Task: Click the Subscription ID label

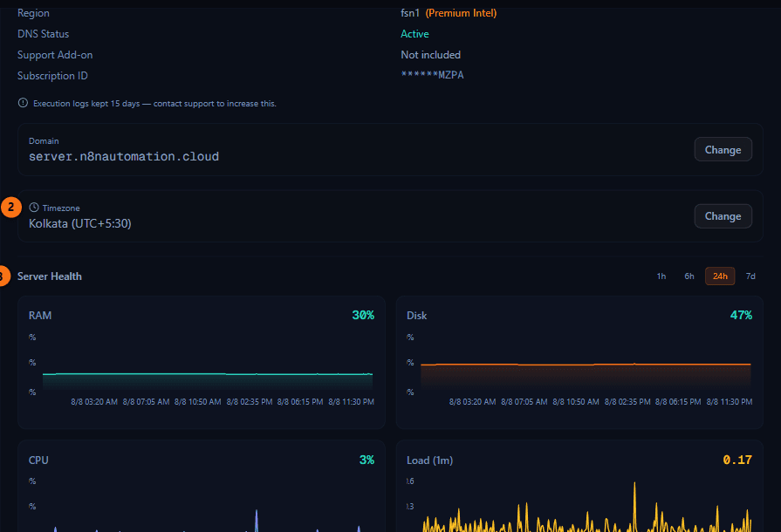Action: tap(52, 76)
